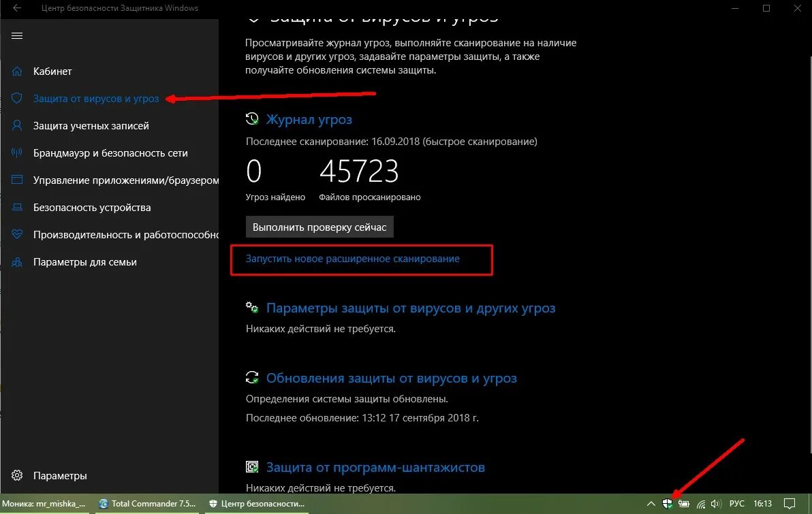812x514 pixels.
Task: Click the heart icon for Производительность
Action: point(17,234)
